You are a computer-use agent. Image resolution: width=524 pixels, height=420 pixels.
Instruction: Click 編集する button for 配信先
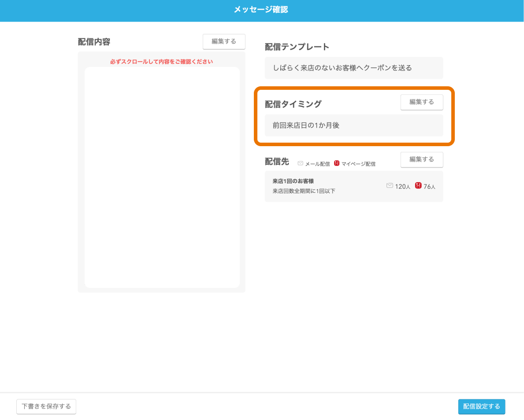(x=422, y=159)
